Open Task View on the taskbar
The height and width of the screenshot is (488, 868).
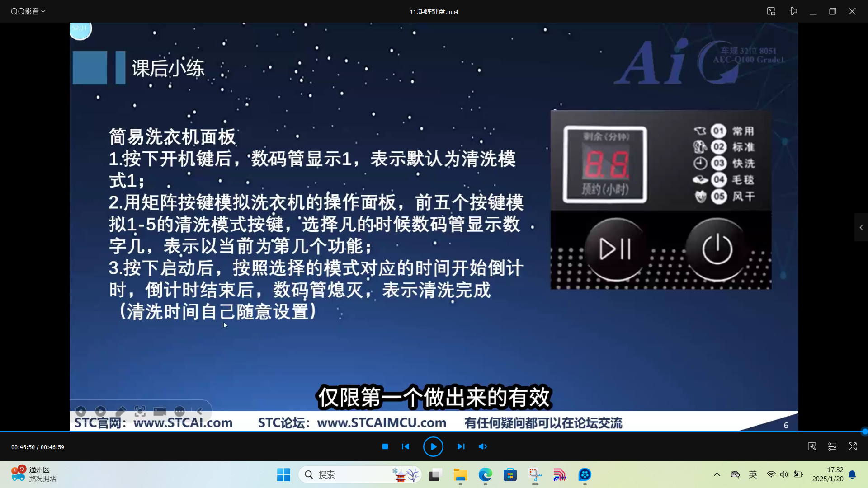click(x=435, y=474)
